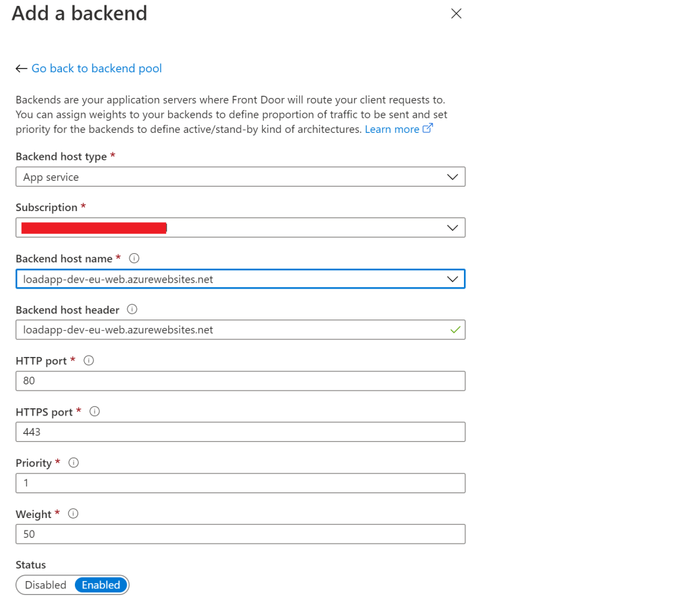This screenshot has height=616, width=673.
Task: Click the HTTPS port field showing 443
Action: point(240,432)
